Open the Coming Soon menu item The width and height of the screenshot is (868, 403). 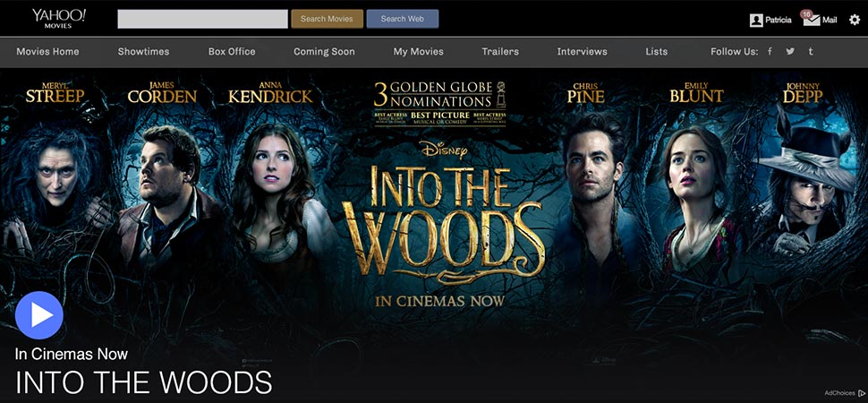pyautogui.click(x=324, y=52)
